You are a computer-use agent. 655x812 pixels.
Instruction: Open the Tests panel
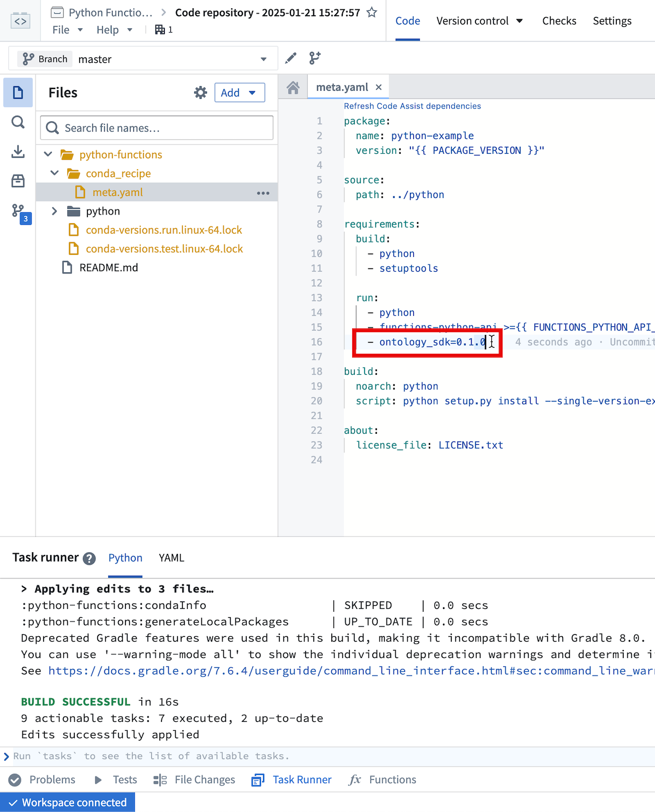(116, 780)
